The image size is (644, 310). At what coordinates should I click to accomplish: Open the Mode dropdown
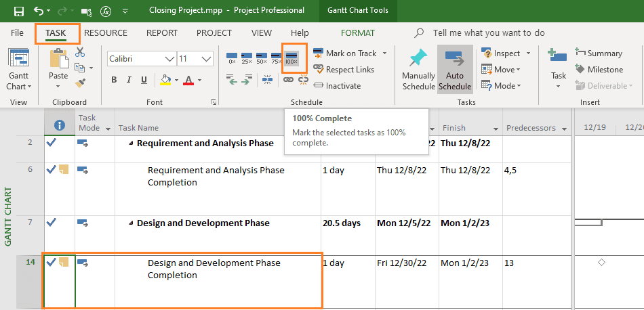[501, 86]
